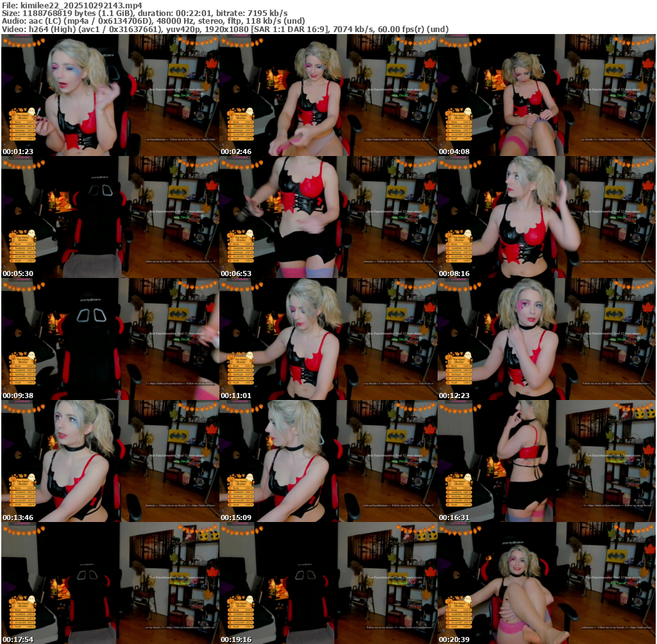Pick the thumbnail at 00:11:01
The height and width of the screenshot is (644, 657).
pyautogui.click(x=328, y=339)
